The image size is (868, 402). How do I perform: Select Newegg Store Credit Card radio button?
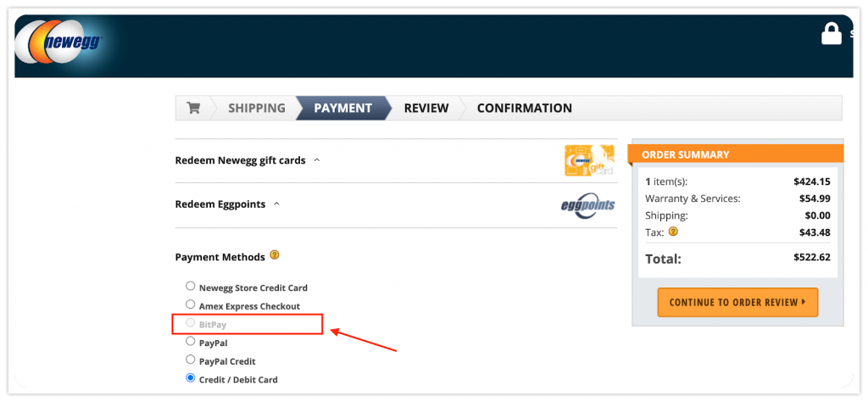tap(191, 287)
